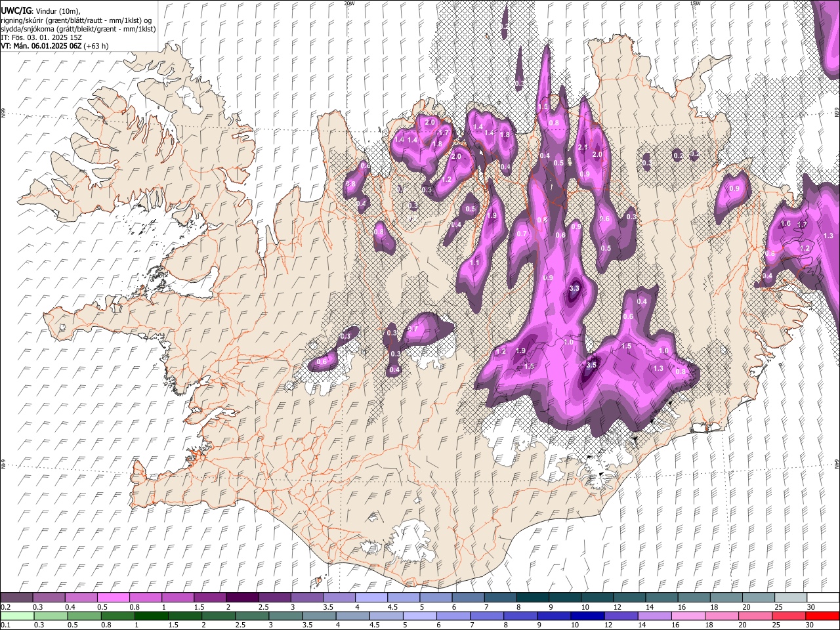The image size is (840, 630).
Task: Click the 'rigning/skúrir' header line
Action: coord(76,20)
